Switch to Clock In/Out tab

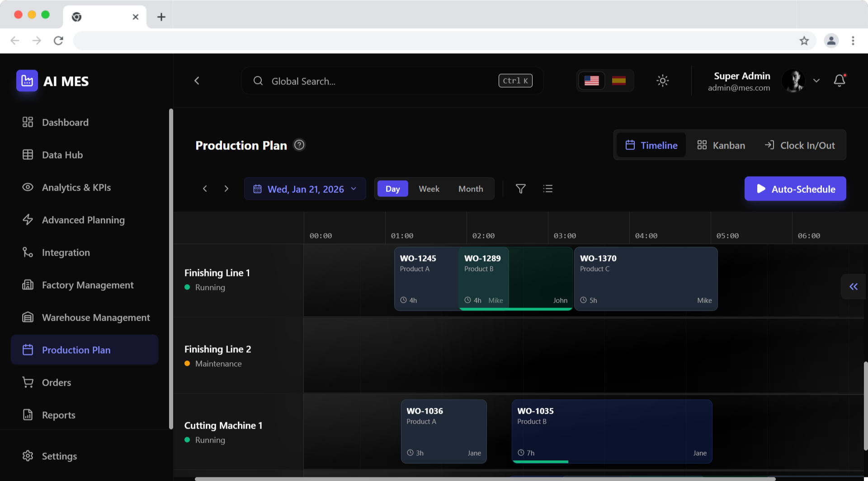tap(800, 145)
